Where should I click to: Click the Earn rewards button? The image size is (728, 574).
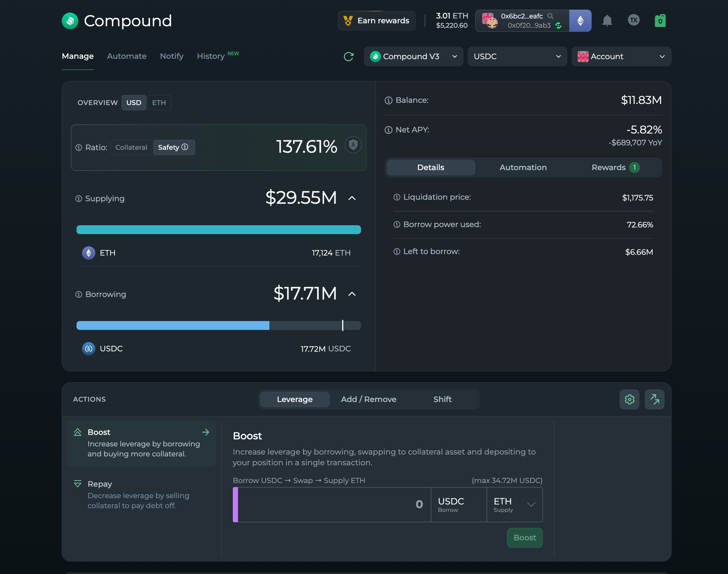pyautogui.click(x=377, y=21)
